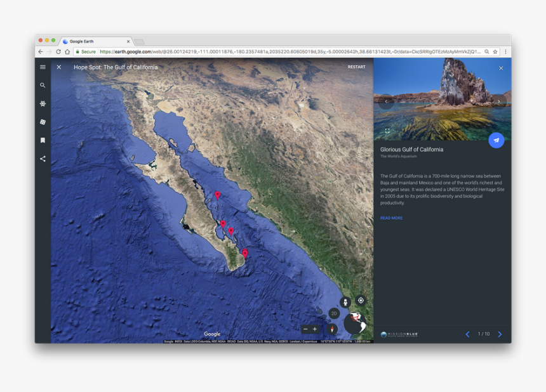546x392 pixels.
Task: Click the browser Back arrow
Action: pos(41,51)
